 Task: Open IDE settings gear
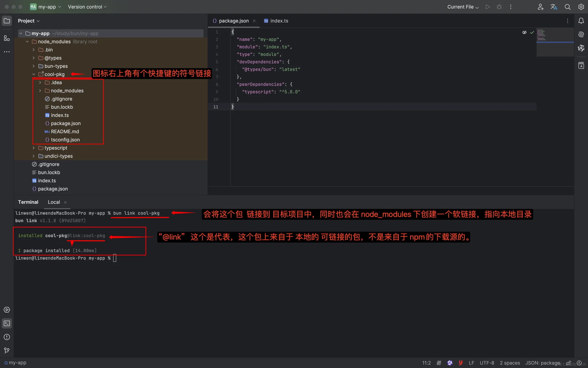tap(581, 7)
